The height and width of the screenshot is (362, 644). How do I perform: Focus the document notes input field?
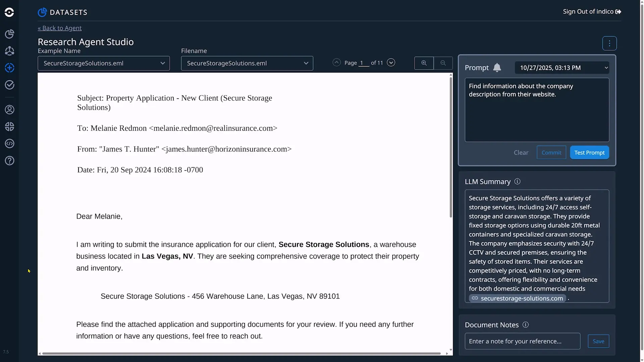point(522,341)
